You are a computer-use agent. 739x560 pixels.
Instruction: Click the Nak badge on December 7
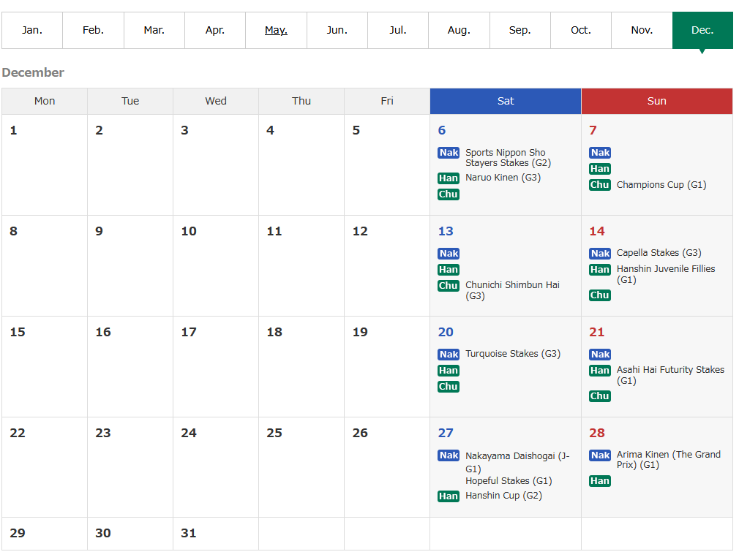(x=599, y=153)
